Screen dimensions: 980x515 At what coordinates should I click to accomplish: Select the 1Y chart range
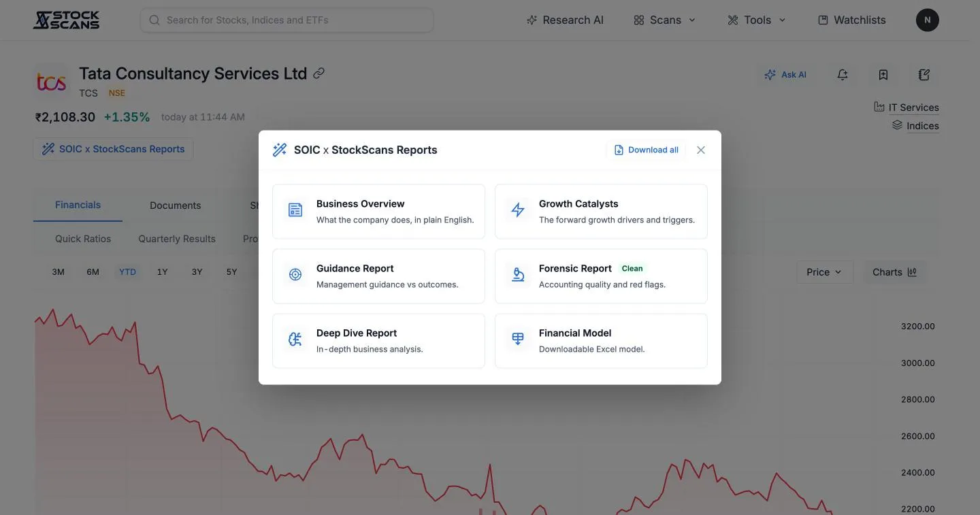coord(162,272)
